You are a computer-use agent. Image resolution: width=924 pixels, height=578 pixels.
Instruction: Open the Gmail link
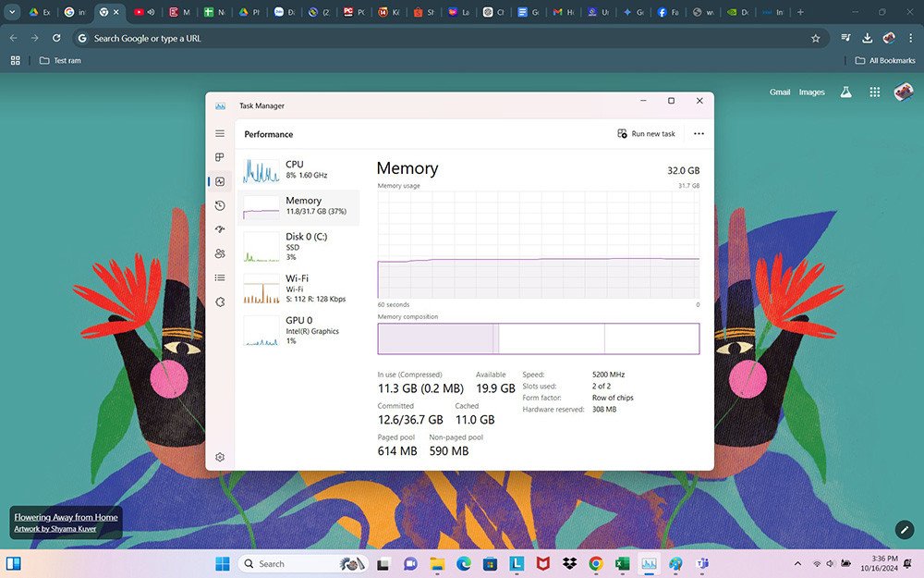tap(780, 92)
